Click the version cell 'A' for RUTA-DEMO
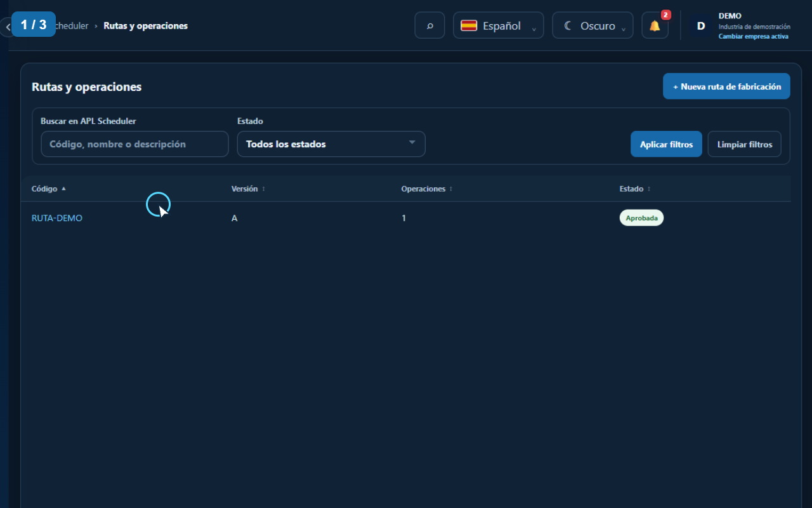 [235, 218]
